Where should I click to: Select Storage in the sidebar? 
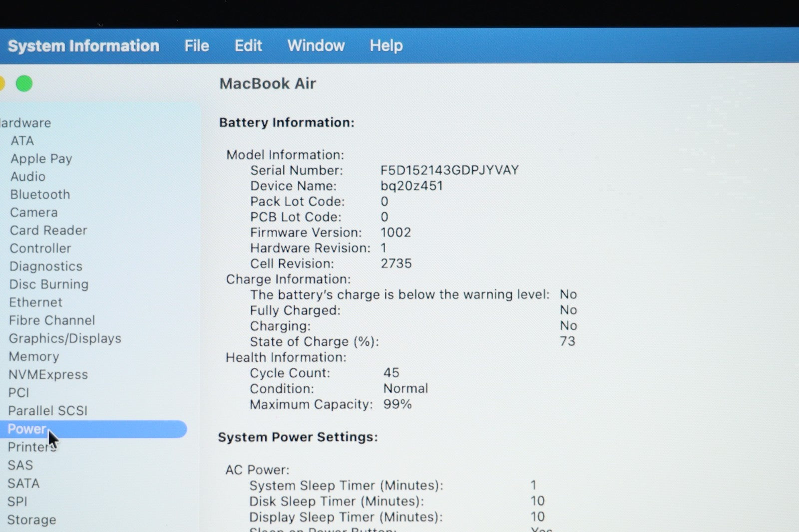[x=32, y=520]
